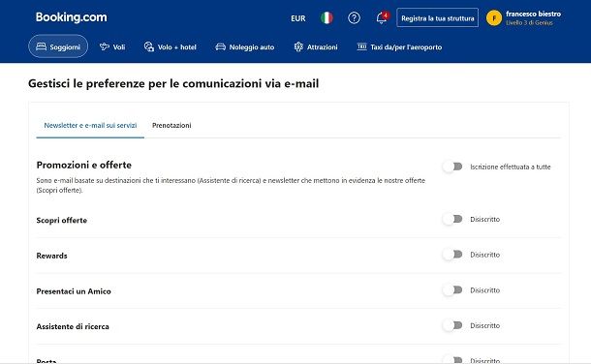Toggle Promozioni e offerte subscription switch
591x364 pixels.
click(452, 167)
